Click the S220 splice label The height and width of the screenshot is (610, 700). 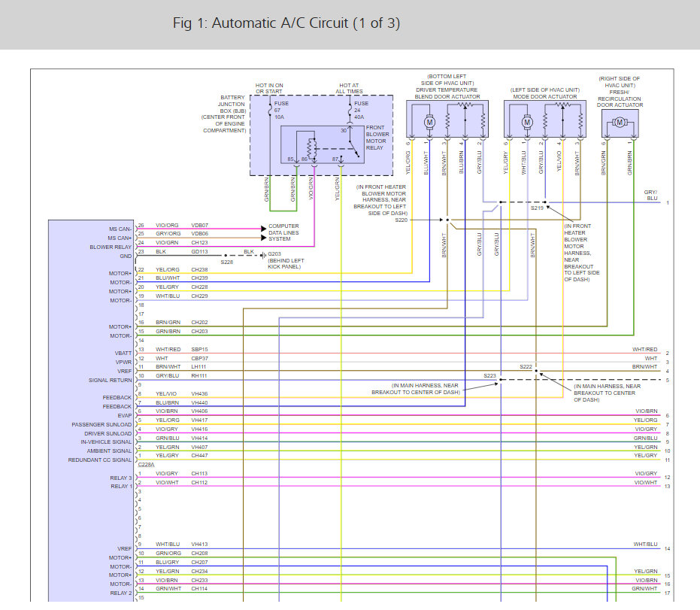point(401,220)
